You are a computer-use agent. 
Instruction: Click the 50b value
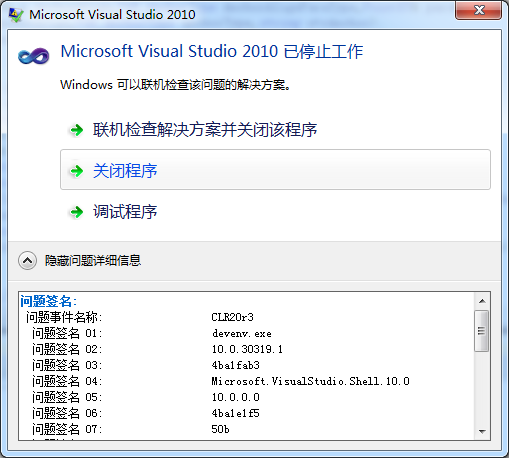pos(220,429)
